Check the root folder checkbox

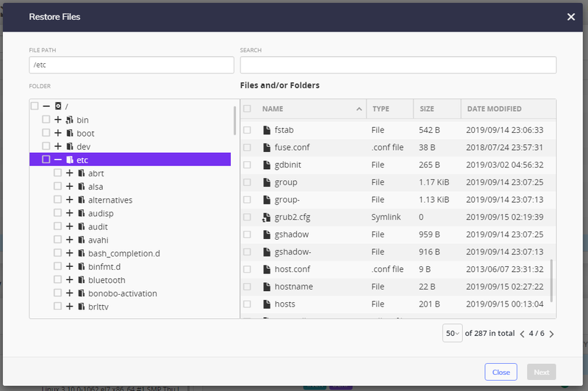(35, 106)
